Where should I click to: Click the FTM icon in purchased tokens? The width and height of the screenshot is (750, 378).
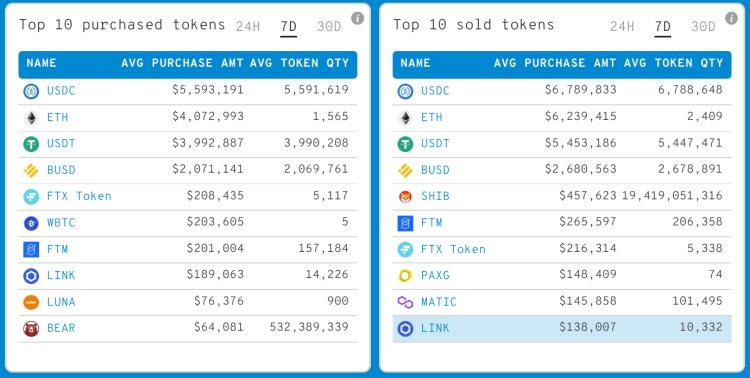point(31,250)
